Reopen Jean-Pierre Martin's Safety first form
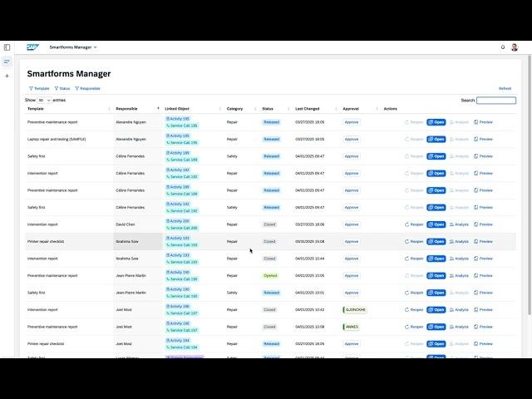The height and width of the screenshot is (399, 532). 414,293
